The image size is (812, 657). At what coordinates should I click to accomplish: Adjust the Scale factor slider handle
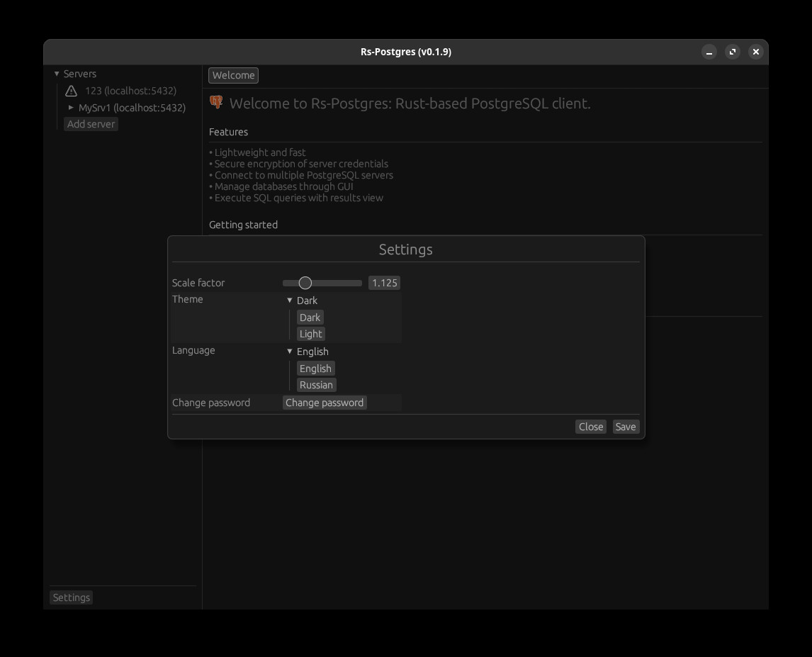pos(305,283)
